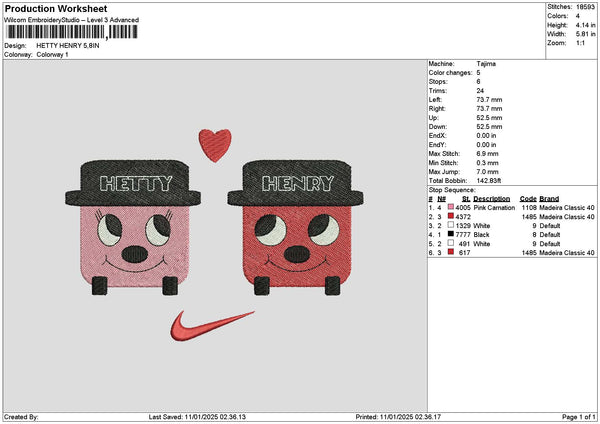The height and width of the screenshot is (424, 600).
Task: Select 'Printed: 11/01/2025 02.36.17' text
Action: [398, 417]
